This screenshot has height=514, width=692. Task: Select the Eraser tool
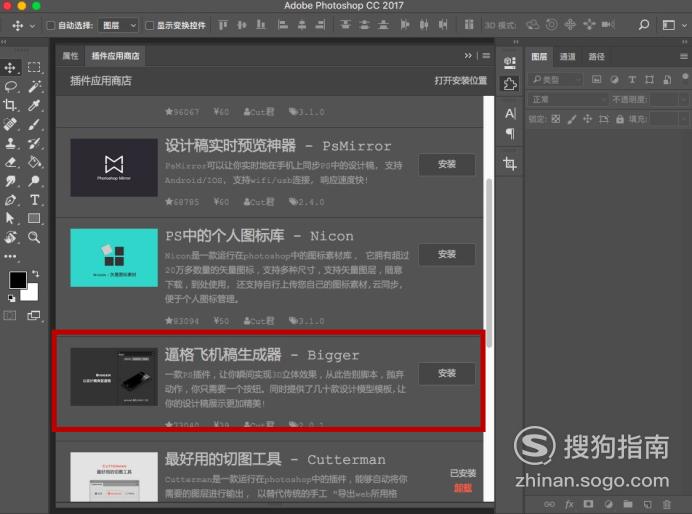tap(10, 162)
